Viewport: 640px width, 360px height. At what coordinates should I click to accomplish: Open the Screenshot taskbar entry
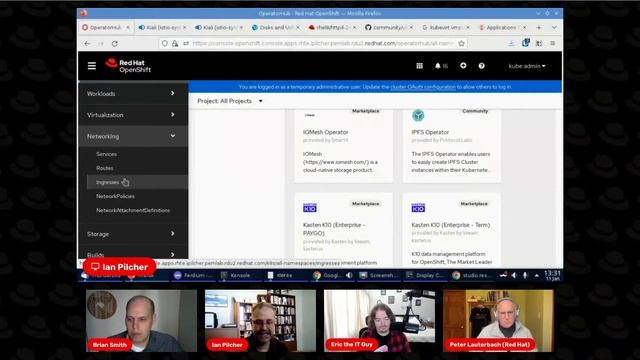coord(378,276)
